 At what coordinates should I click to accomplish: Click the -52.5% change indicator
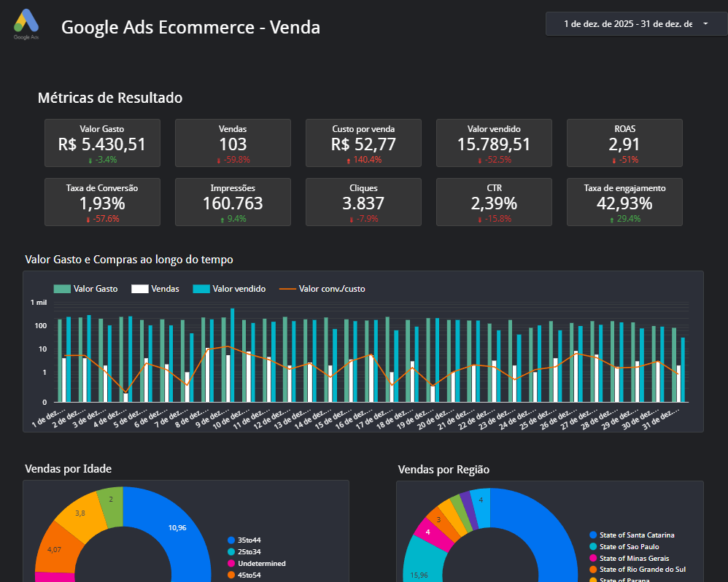coord(495,160)
